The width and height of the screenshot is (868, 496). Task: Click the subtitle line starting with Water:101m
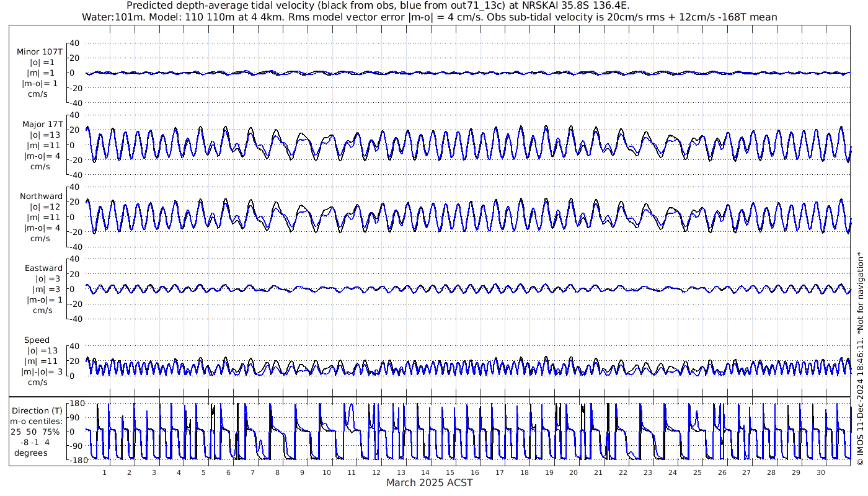click(x=429, y=17)
